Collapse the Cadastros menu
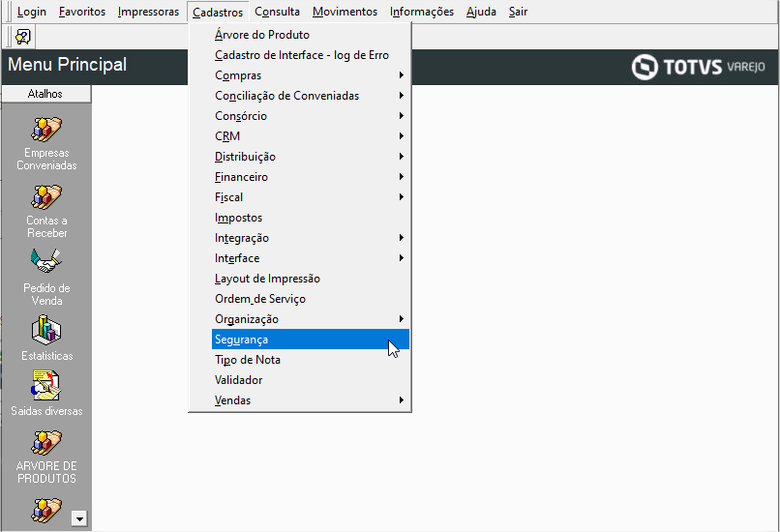The image size is (780, 532). (218, 12)
